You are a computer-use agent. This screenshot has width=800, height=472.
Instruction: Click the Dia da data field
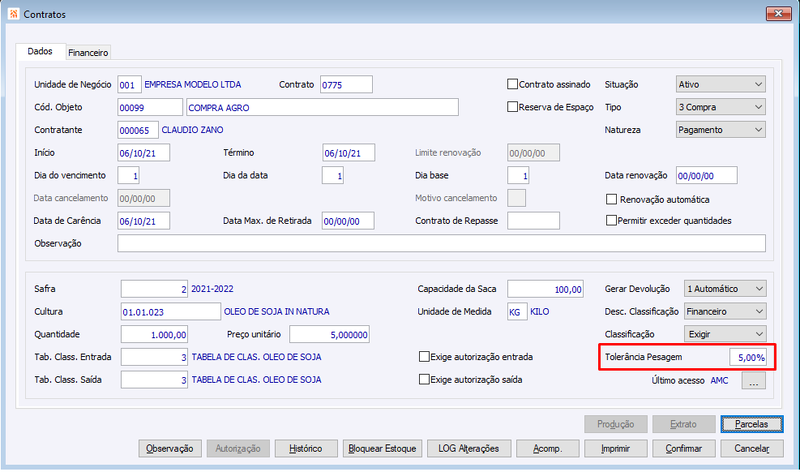[x=333, y=176]
